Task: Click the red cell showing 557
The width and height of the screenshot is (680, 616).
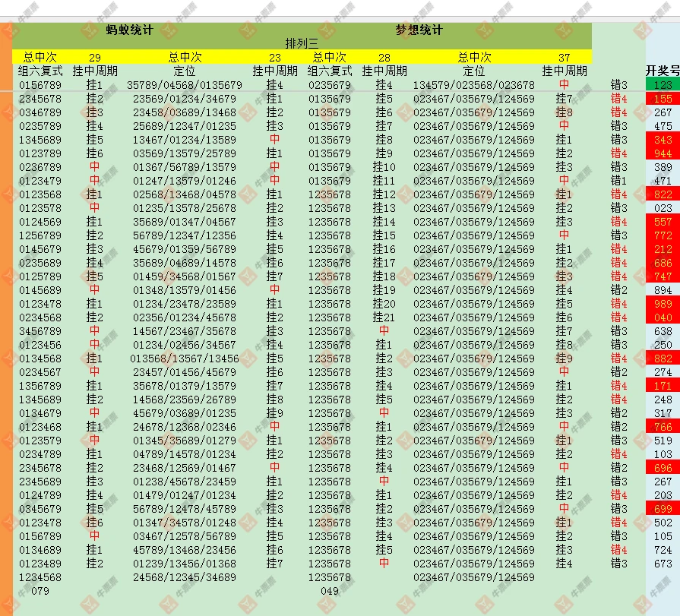Action: point(663,222)
